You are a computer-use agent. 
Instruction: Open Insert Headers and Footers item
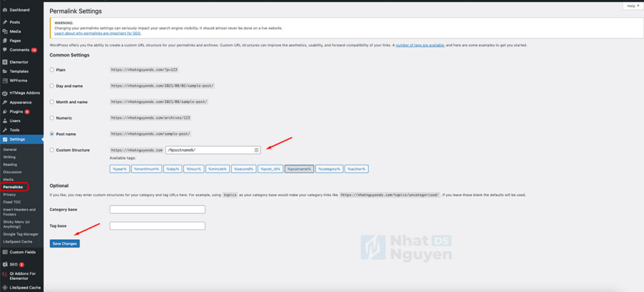pyautogui.click(x=19, y=212)
